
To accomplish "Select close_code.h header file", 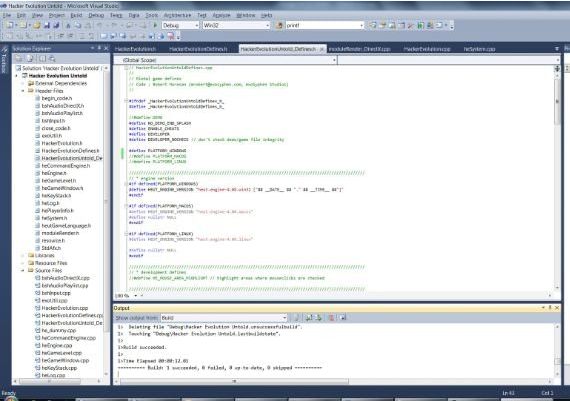I will click(x=56, y=128).
